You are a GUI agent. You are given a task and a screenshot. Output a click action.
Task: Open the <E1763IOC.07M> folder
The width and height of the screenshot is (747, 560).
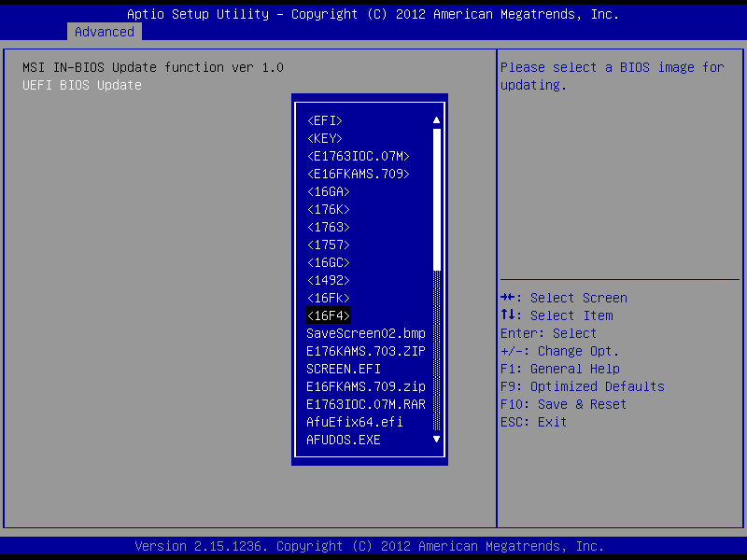click(x=359, y=156)
